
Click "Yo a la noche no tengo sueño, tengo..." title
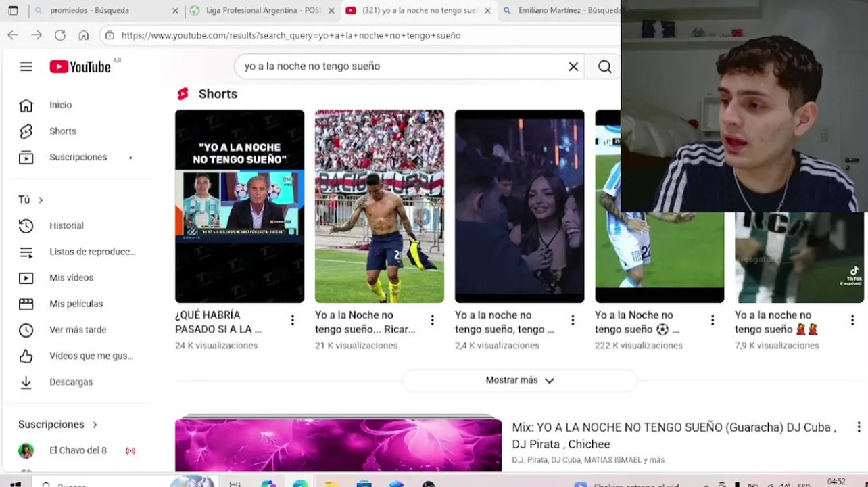504,322
